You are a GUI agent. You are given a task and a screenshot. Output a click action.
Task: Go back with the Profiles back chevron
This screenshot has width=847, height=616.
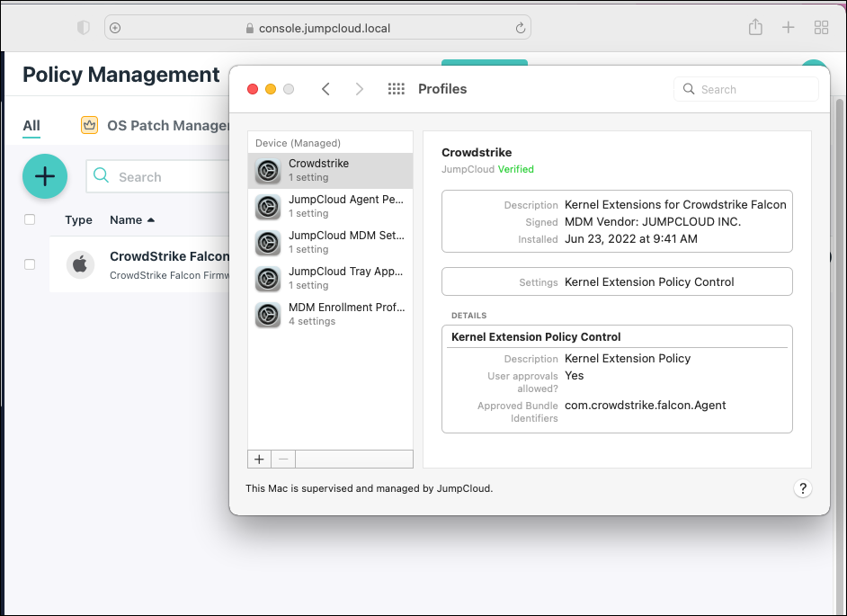click(325, 89)
